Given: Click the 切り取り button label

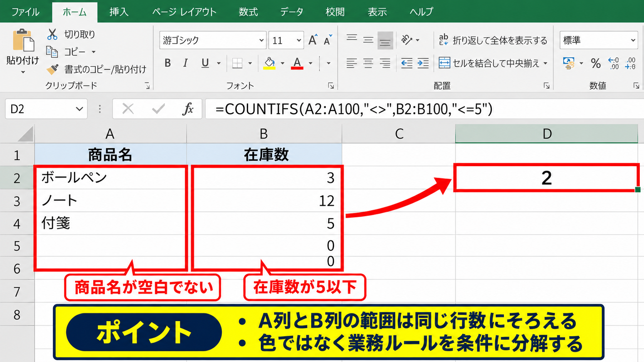Looking at the screenshot, I should [x=79, y=34].
